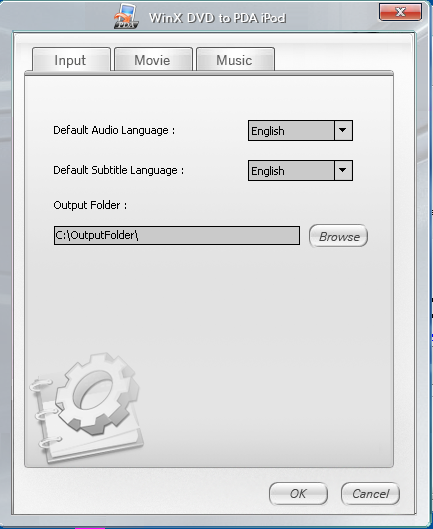Open the Movie tab

(153, 60)
